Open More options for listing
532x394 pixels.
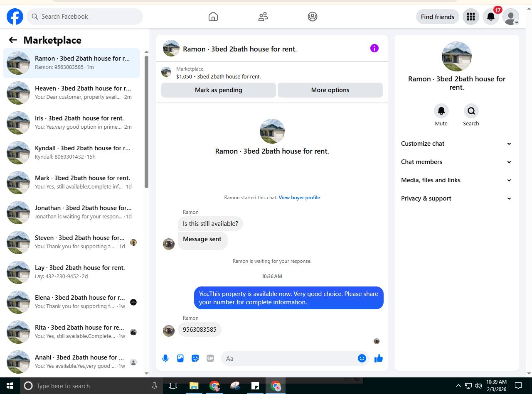pos(330,90)
